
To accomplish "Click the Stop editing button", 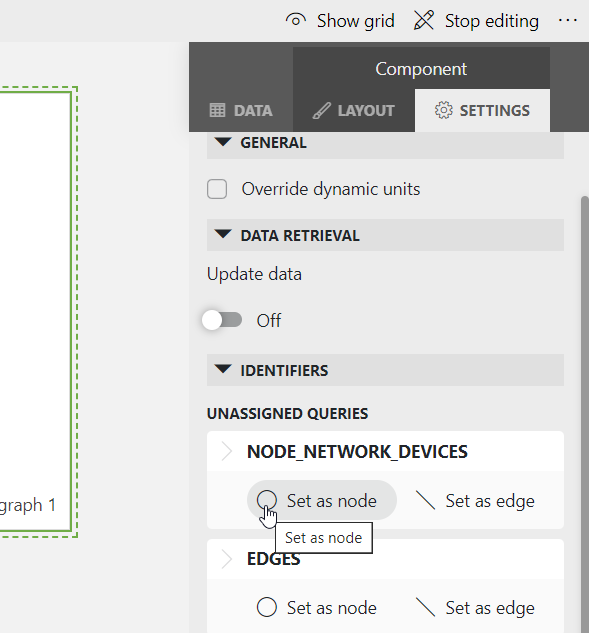I will 476,21.
